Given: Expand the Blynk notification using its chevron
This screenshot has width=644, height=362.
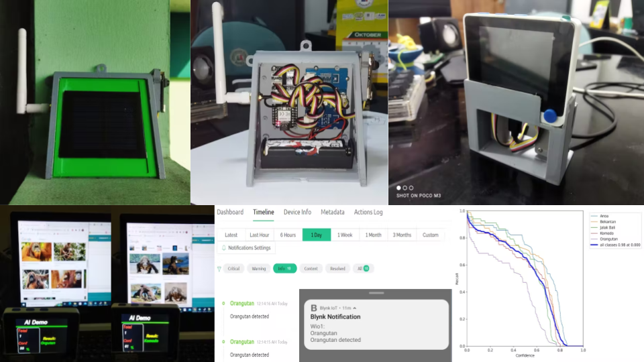Looking at the screenshot, I should pos(356,308).
